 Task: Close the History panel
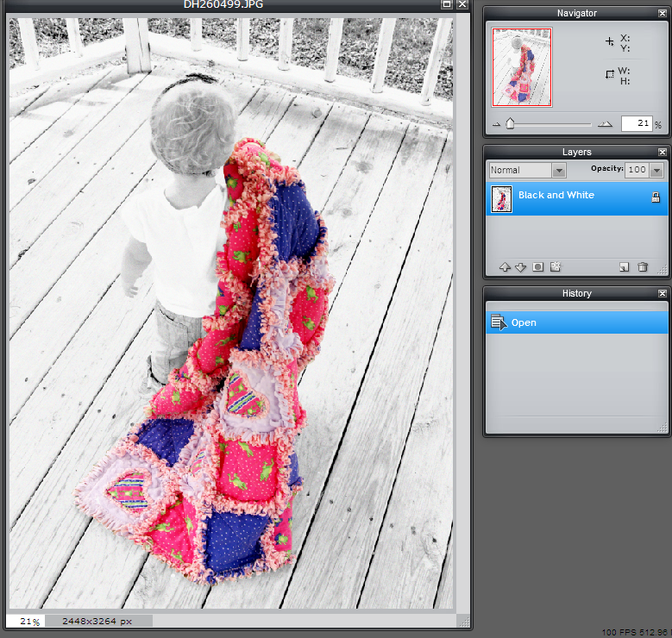pyautogui.click(x=663, y=293)
